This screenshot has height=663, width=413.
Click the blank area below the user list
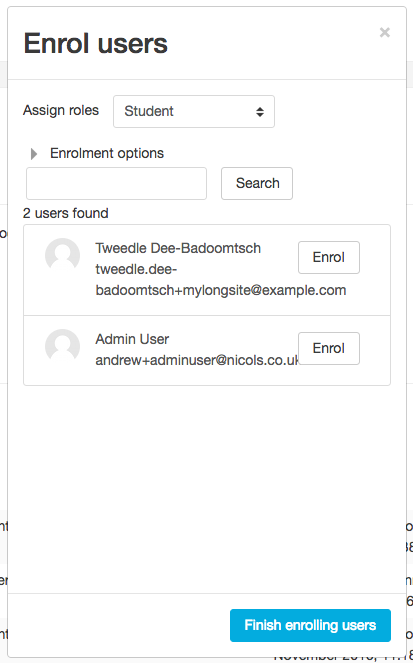(x=207, y=488)
